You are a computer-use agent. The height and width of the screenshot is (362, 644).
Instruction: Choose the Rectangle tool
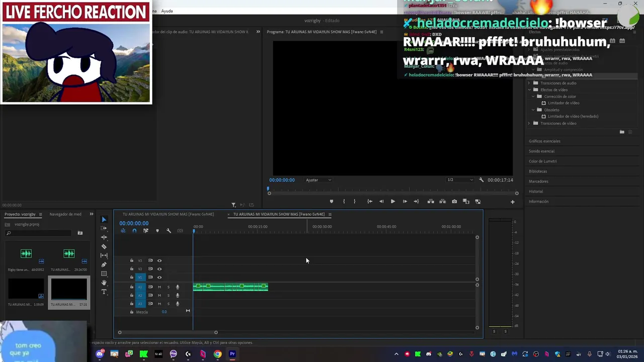[104, 274]
